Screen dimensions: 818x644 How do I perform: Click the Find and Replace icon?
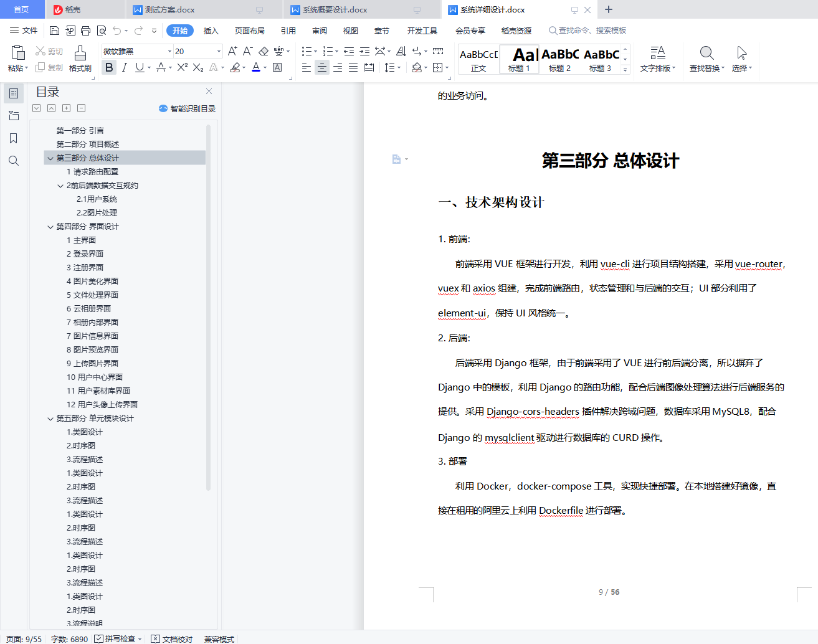coord(706,53)
